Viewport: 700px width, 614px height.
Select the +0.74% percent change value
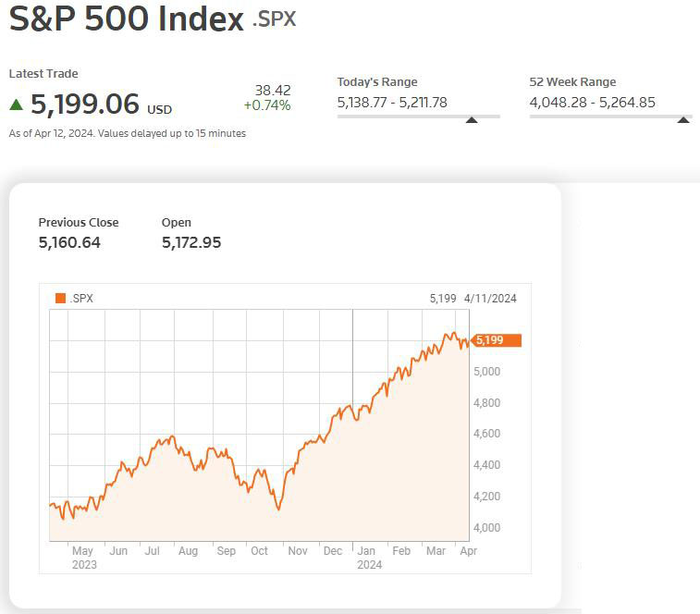[x=267, y=105]
